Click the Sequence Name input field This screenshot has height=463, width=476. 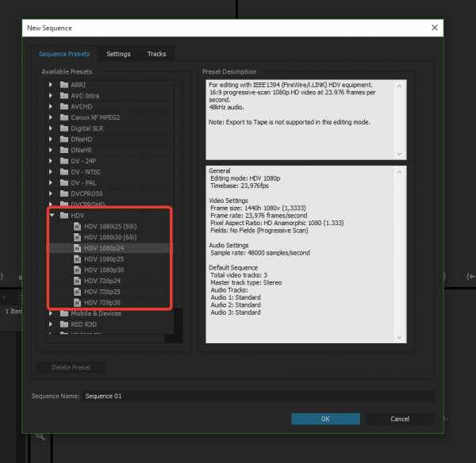pos(258,396)
